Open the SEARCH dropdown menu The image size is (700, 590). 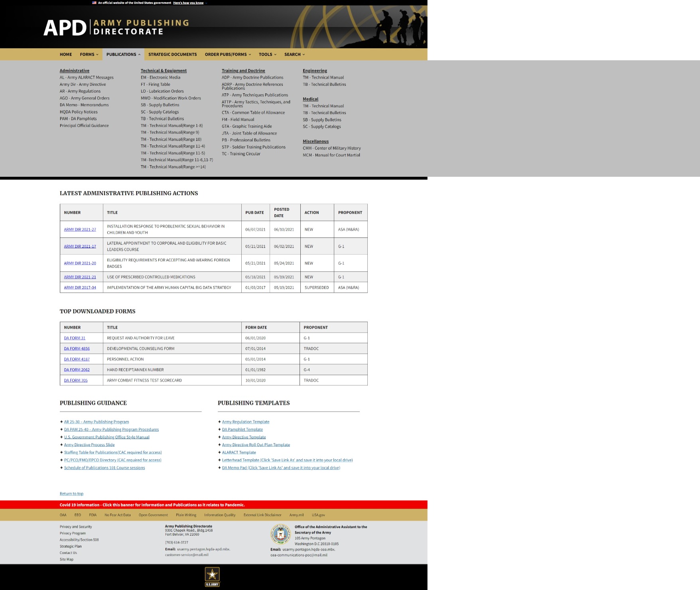(294, 54)
